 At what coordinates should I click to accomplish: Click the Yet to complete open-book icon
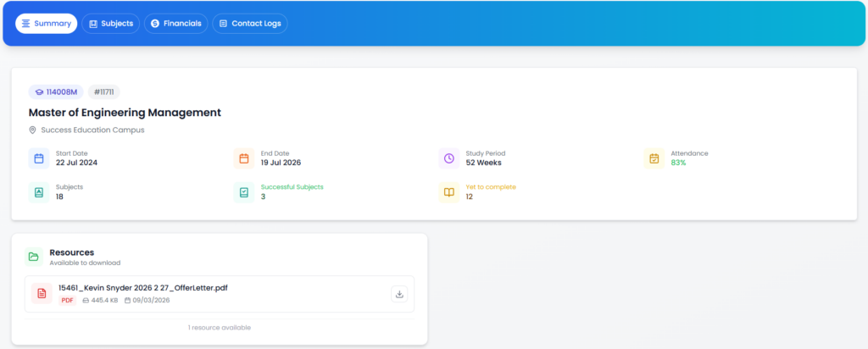click(x=448, y=192)
